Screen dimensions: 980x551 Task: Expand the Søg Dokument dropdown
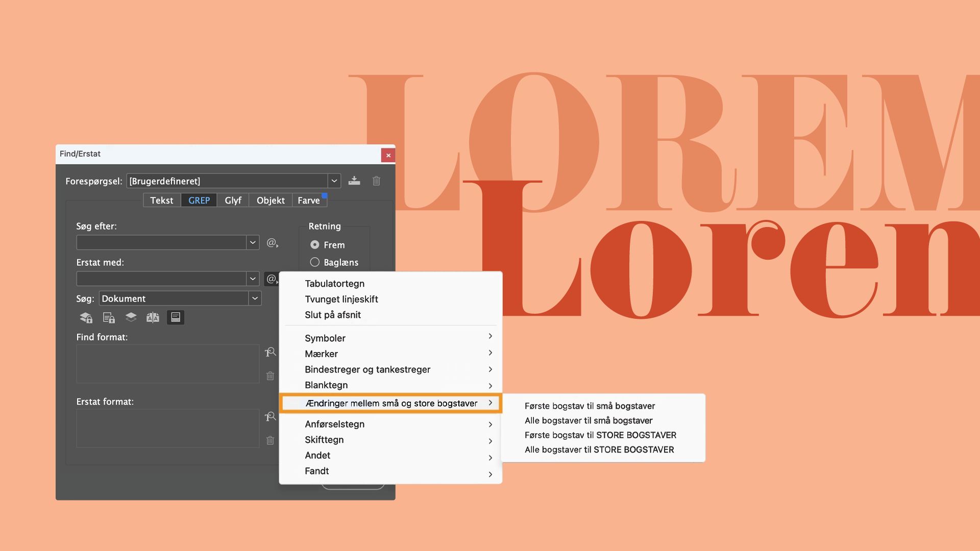(x=255, y=298)
